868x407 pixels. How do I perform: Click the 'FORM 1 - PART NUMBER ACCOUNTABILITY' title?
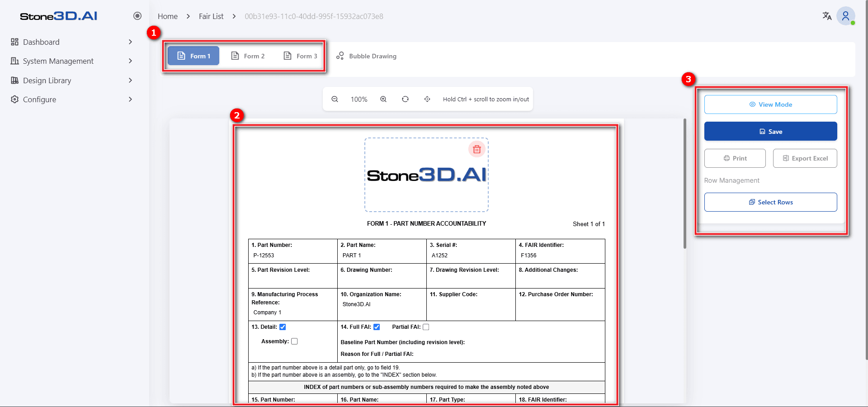pyautogui.click(x=426, y=223)
